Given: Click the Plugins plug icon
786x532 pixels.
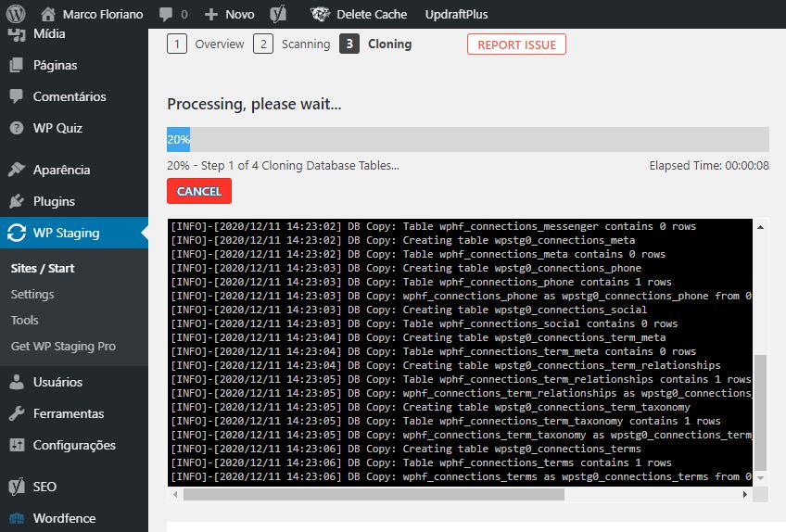Looking at the screenshot, I should [17, 201].
